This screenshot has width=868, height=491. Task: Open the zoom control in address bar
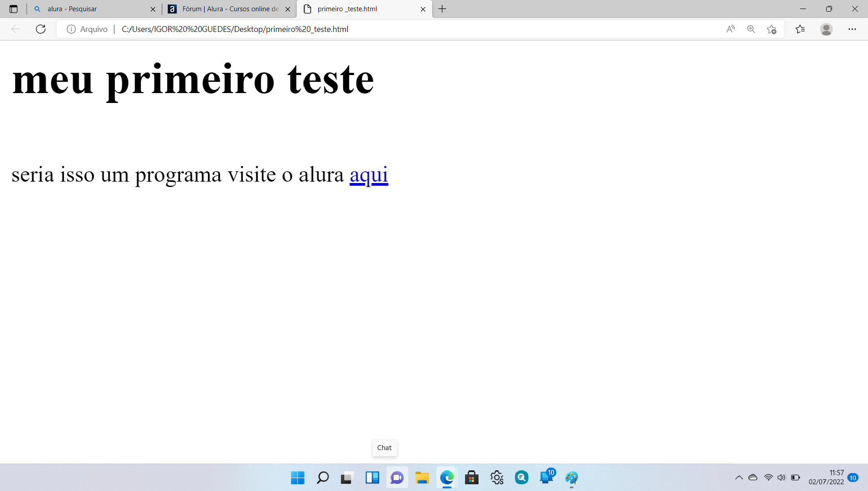[x=751, y=29]
